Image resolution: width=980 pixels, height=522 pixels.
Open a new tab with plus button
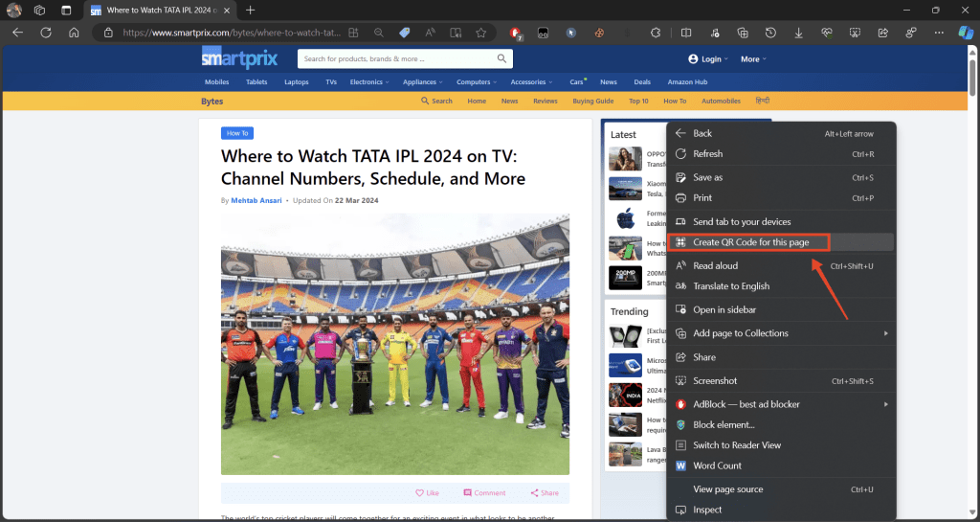(250, 10)
